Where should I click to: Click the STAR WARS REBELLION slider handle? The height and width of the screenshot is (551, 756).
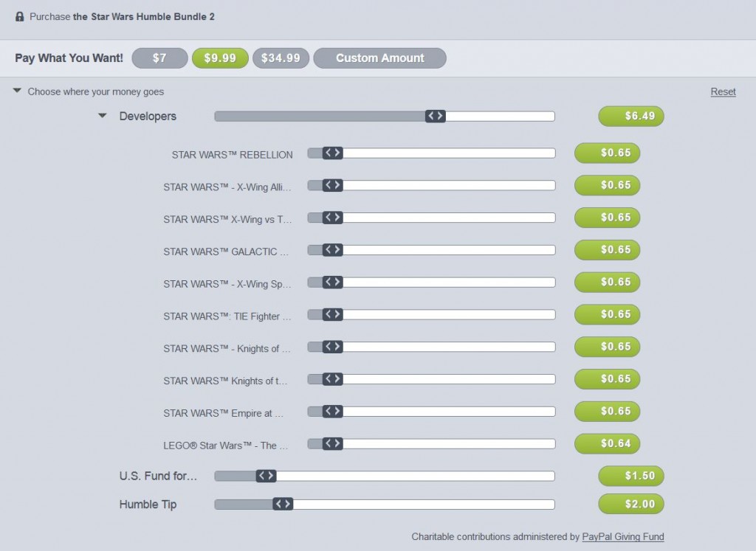(x=333, y=153)
